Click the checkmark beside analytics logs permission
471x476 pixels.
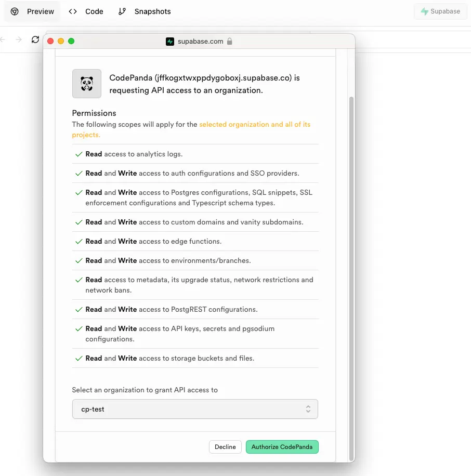click(x=77, y=154)
